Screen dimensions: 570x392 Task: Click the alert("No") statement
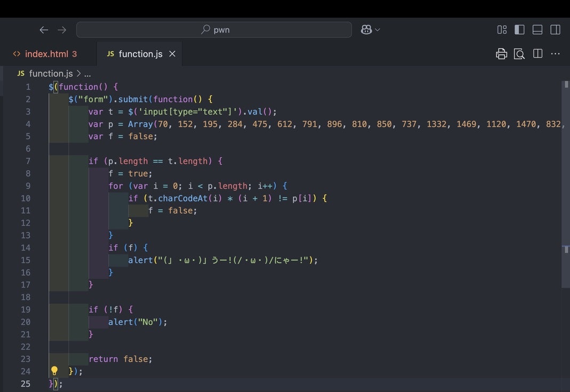[x=137, y=322]
